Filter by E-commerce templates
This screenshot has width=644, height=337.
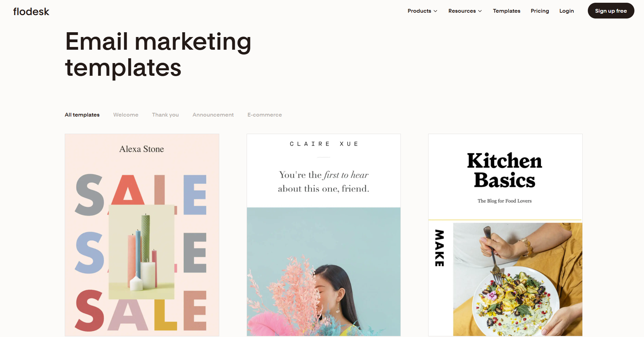[264, 115]
